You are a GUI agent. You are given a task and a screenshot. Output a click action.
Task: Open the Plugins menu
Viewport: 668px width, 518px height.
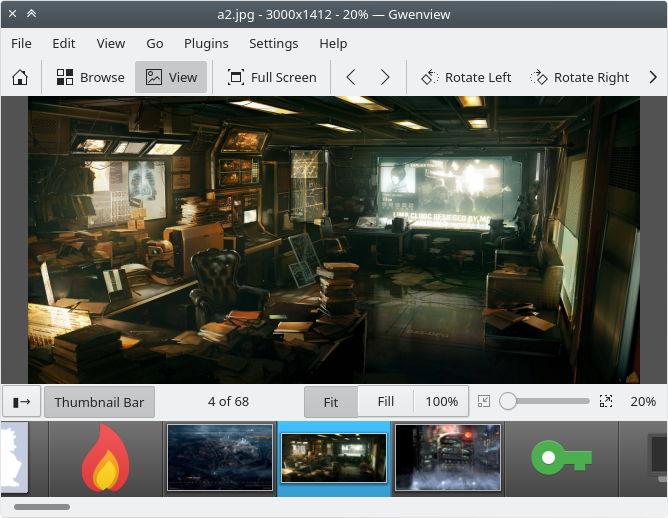point(206,43)
